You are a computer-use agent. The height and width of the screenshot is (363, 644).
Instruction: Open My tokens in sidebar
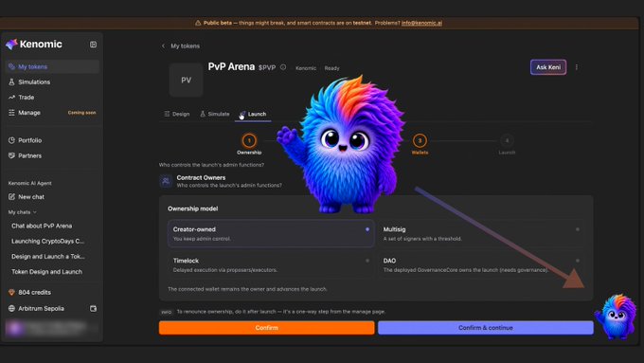52,66
